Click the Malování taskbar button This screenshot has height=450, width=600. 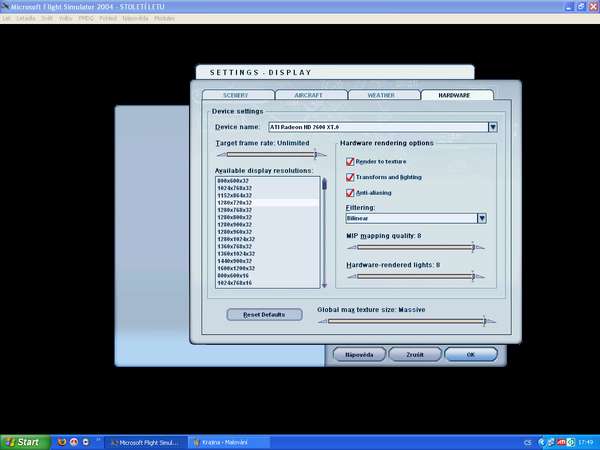228,443
